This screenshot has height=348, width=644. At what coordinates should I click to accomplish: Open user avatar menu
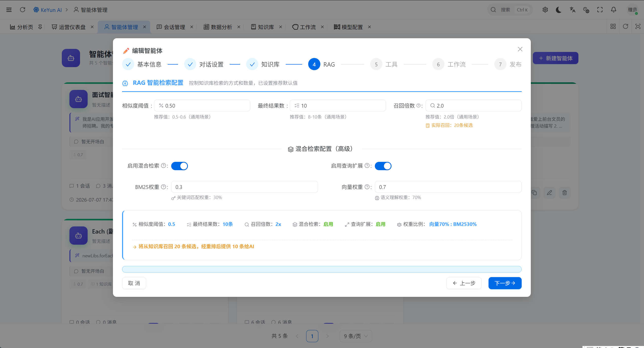pyautogui.click(x=632, y=10)
